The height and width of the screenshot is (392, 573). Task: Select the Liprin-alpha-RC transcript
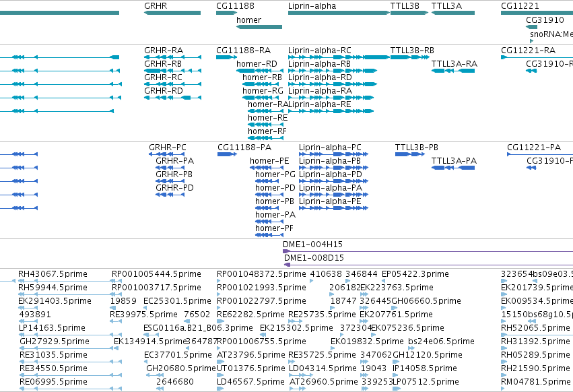(339, 57)
